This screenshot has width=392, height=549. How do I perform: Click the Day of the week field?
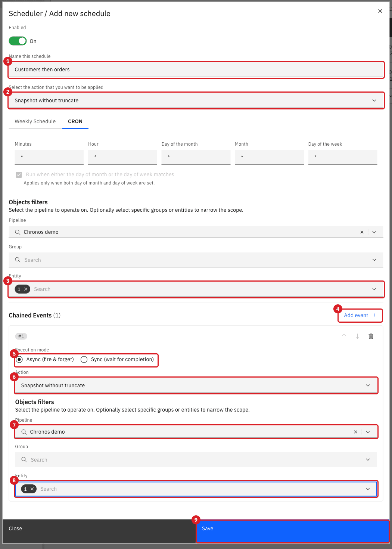343,157
